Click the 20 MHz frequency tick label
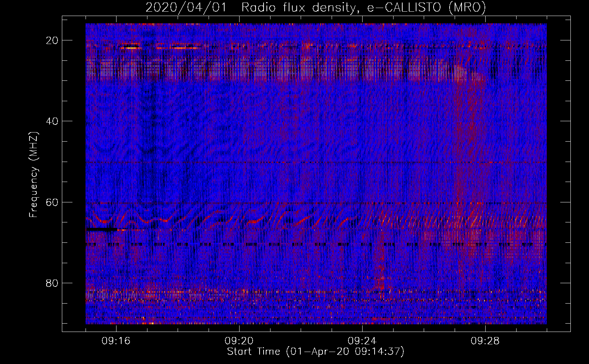The image size is (589, 364). (x=52, y=40)
